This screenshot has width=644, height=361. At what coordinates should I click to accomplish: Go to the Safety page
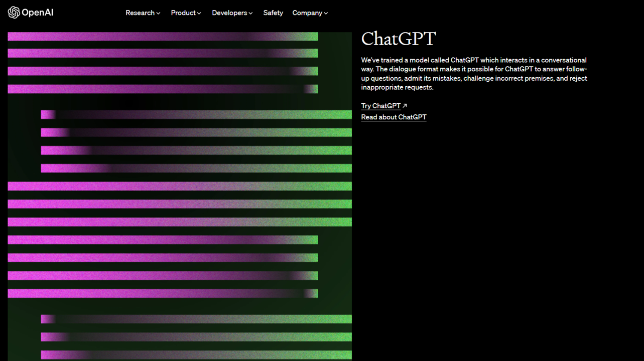point(273,13)
